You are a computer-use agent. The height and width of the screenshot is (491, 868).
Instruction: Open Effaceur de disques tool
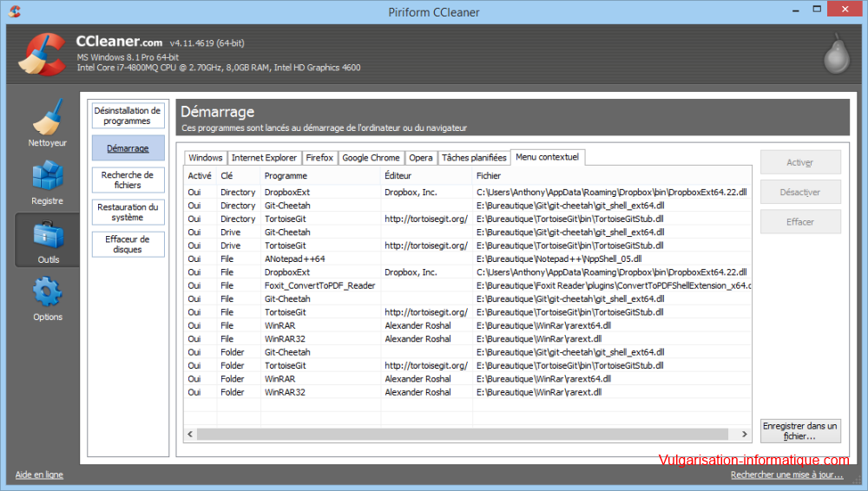click(x=128, y=244)
